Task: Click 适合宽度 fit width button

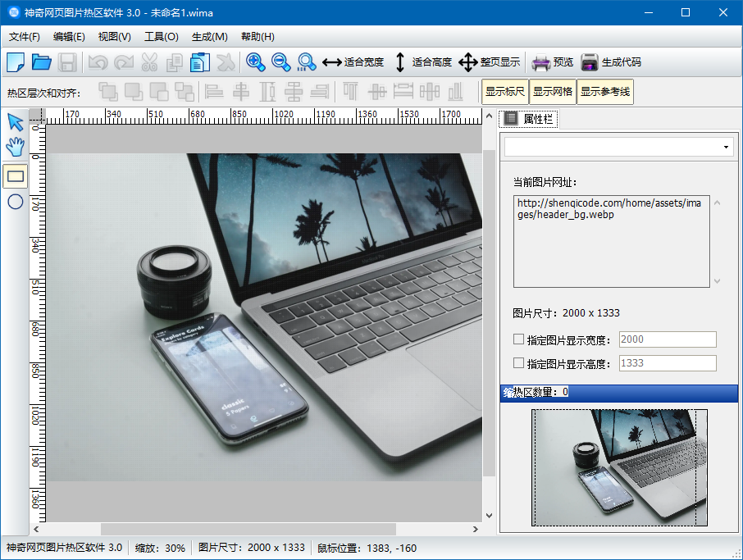Action: coord(353,62)
